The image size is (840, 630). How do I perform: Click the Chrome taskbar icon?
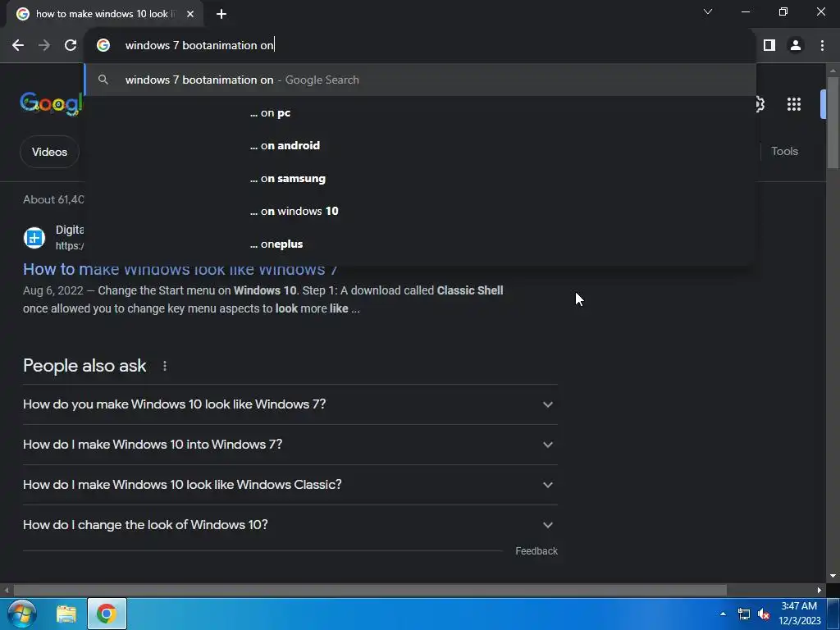point(107,614)
